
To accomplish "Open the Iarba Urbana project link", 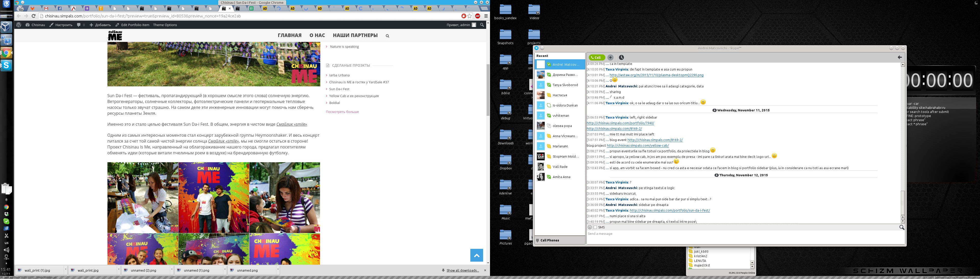I will 339,75.
